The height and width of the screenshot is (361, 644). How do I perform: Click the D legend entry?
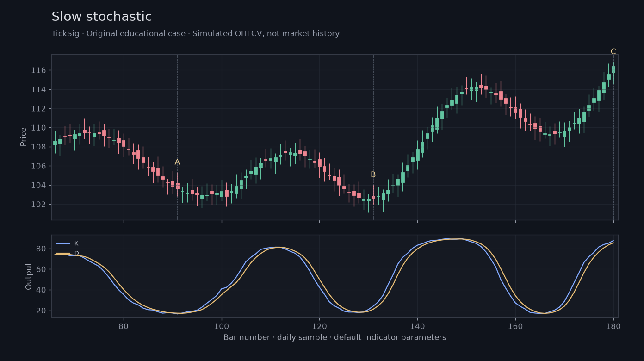pyautogui.click(x=67, y=253)
